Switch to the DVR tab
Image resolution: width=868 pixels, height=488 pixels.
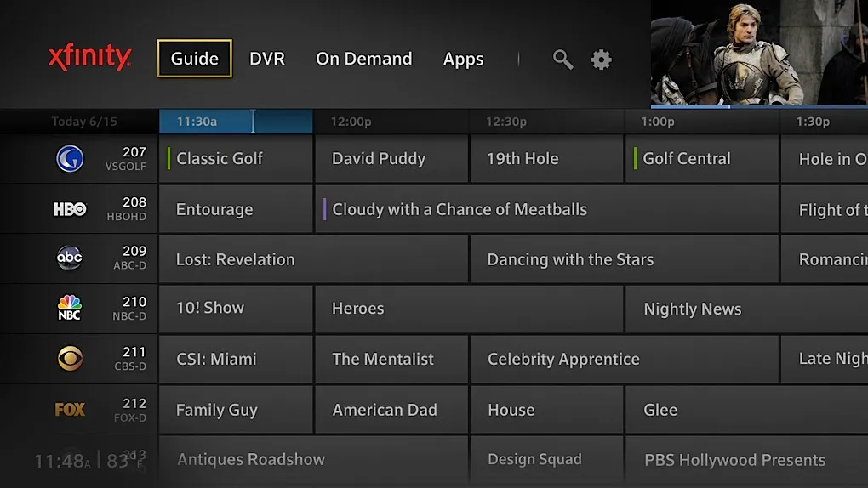pos(267,59)
